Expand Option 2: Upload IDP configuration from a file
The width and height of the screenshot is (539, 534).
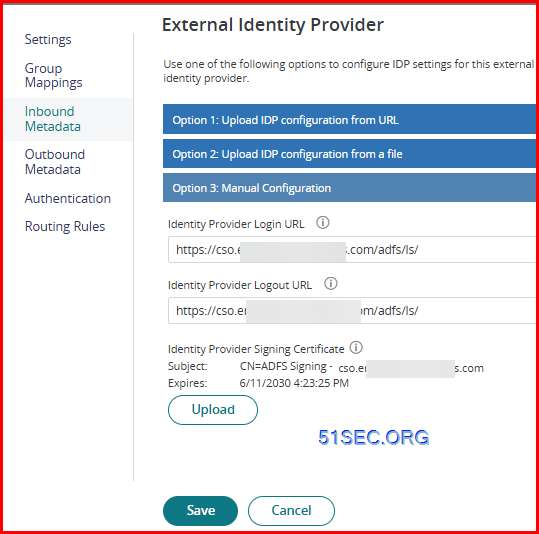tap(349, 153)
